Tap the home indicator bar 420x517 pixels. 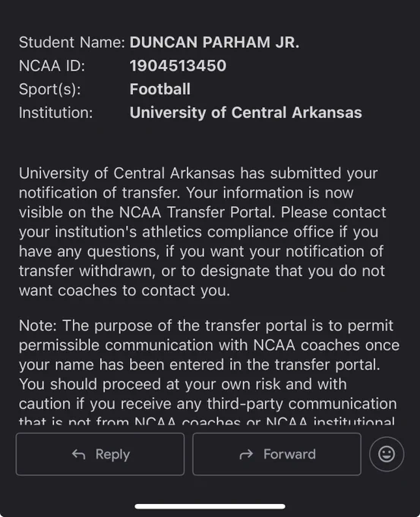point(210,506)
